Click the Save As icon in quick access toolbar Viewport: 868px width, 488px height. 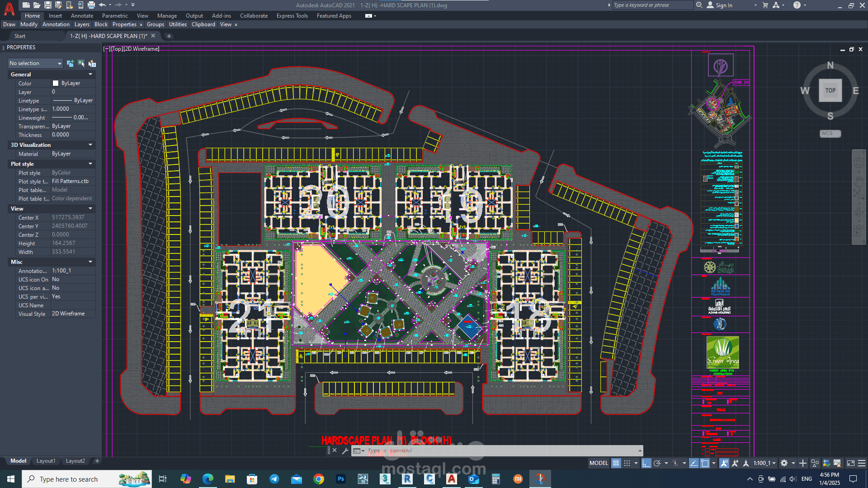tap(58, 5)
